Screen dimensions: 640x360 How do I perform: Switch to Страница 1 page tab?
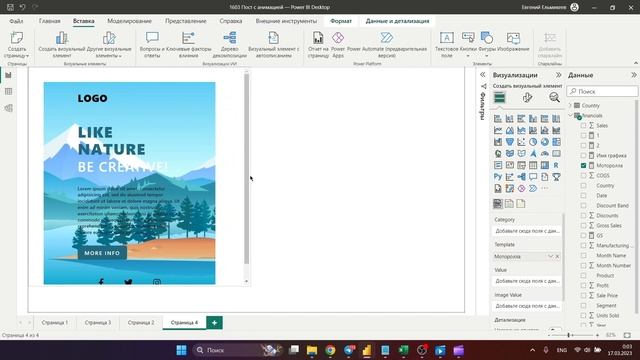(55, 322)
